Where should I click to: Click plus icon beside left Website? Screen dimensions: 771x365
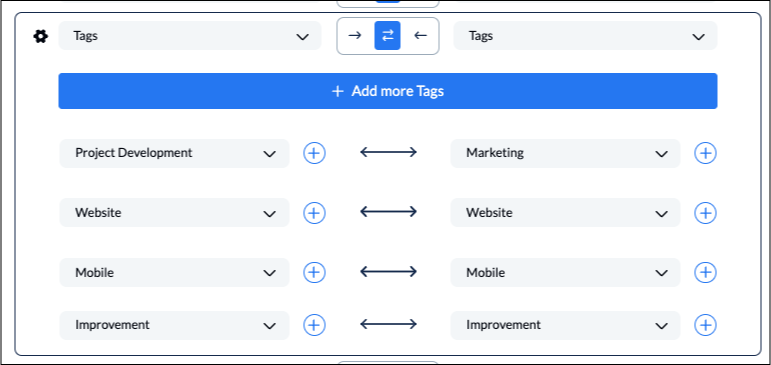point(314,213)
